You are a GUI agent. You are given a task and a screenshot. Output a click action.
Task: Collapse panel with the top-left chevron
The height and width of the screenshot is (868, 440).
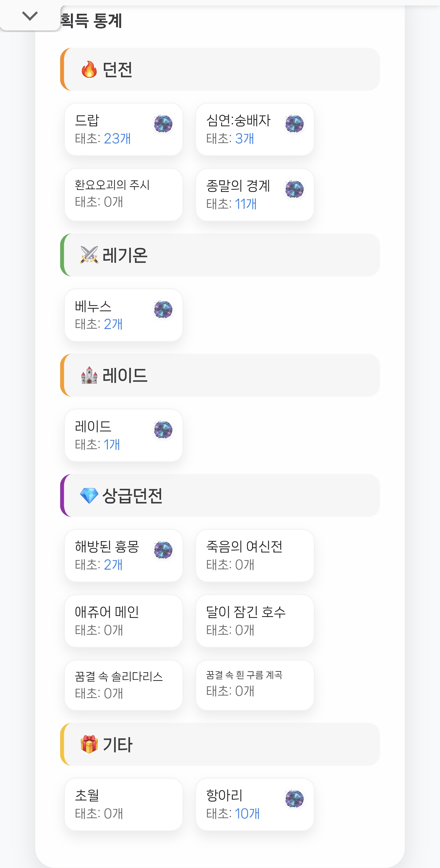30,16
